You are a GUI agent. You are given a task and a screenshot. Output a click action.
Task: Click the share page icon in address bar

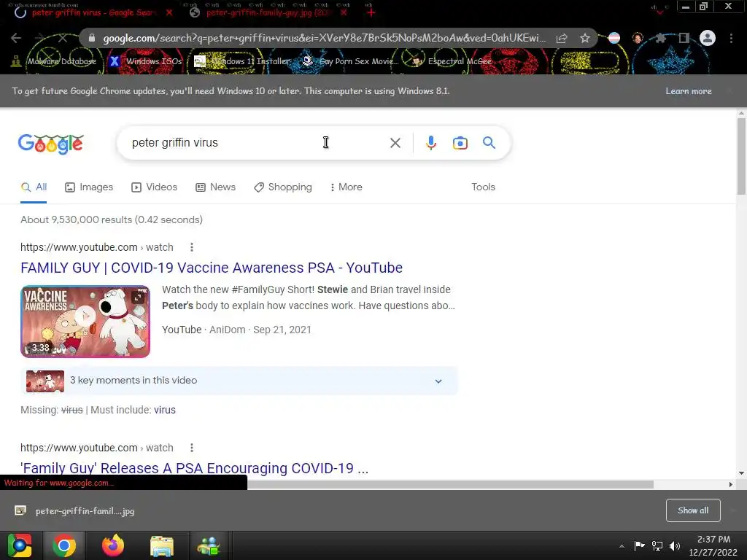coord(562,38)
